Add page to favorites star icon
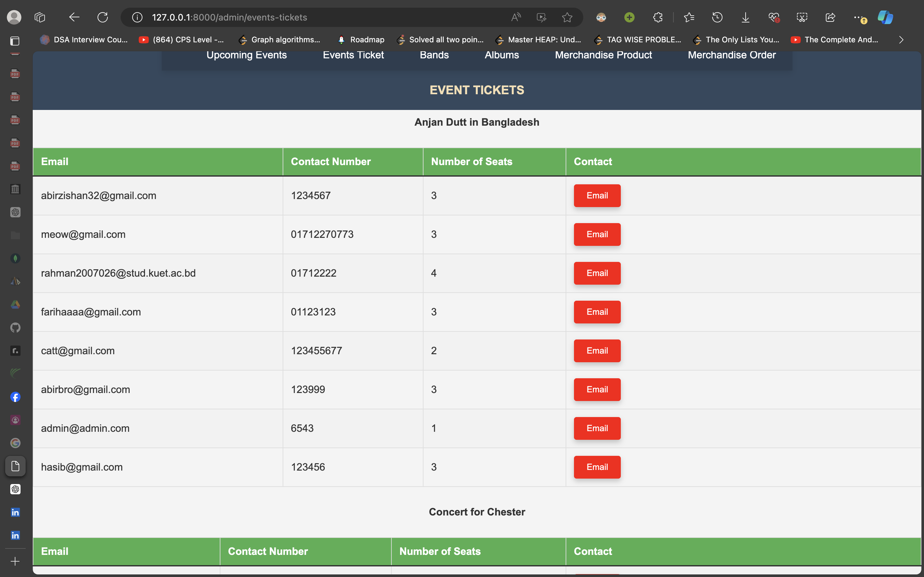 point(567,17)
